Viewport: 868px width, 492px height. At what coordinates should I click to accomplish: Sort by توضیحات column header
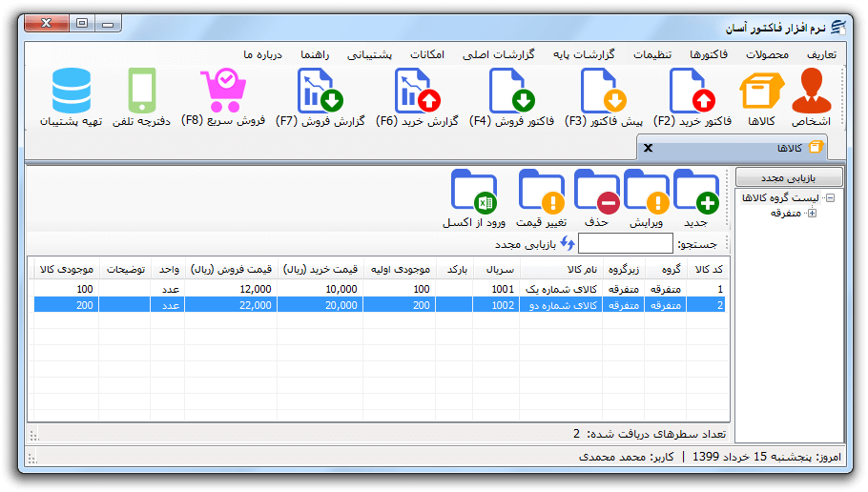(125, 270)
